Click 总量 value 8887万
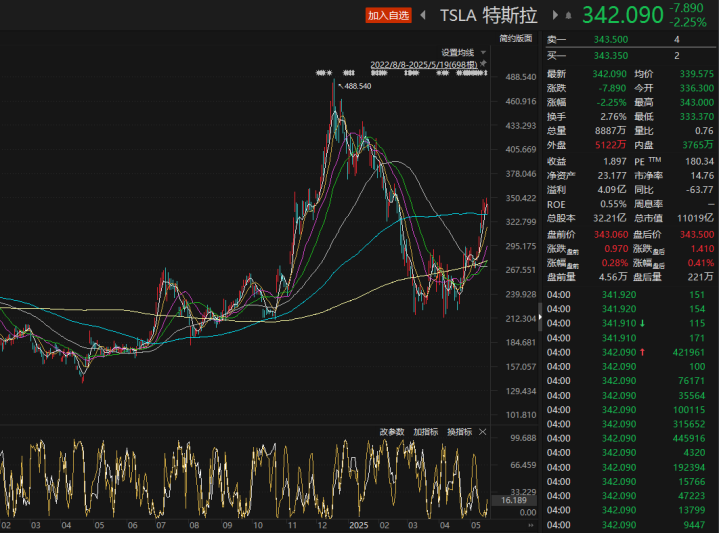This screenshot has width=719, height=533. point(610,131)
